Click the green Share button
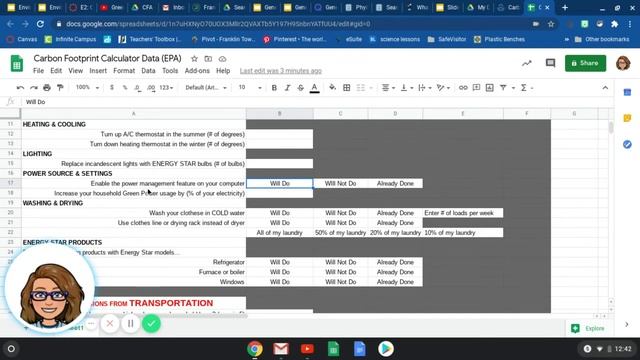This screenshot has width=640, height=360. [x=585, y=63]
